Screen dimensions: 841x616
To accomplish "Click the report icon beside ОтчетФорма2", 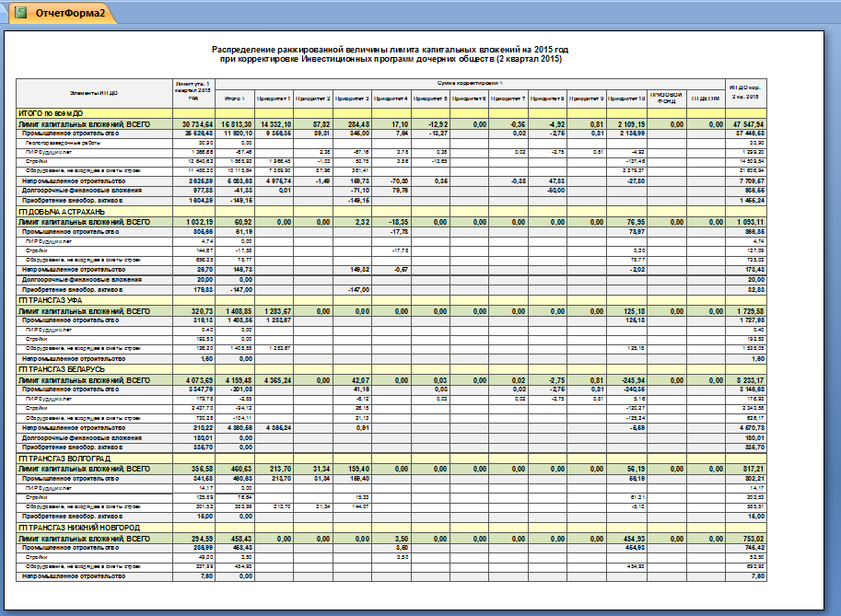I will pyautogui.click(x=21, y=12).
